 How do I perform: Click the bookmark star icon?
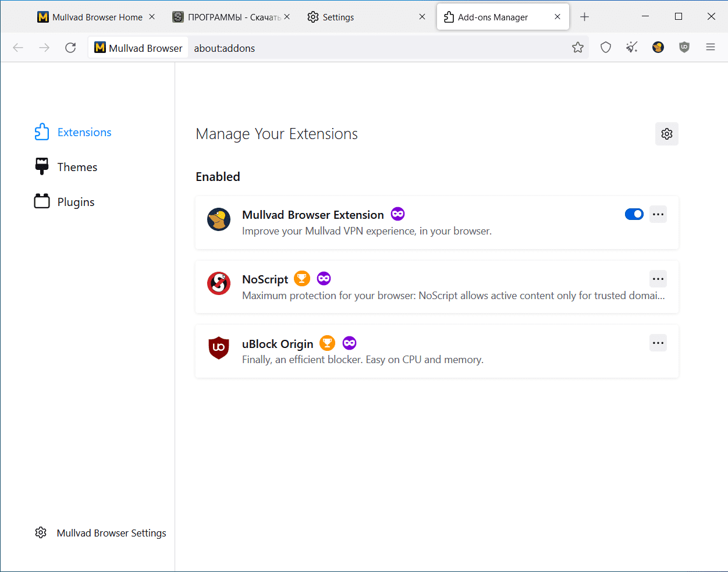click(577, 48)
